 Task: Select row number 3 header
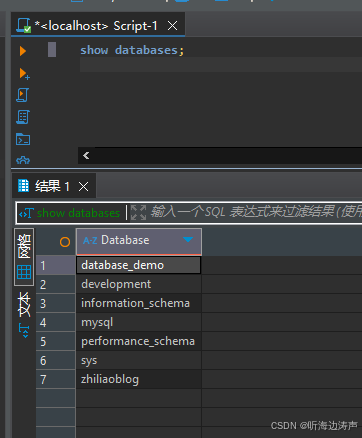56,303
